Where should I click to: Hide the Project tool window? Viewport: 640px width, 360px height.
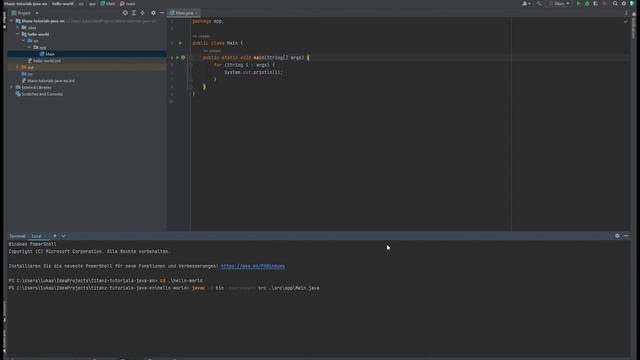162,13
